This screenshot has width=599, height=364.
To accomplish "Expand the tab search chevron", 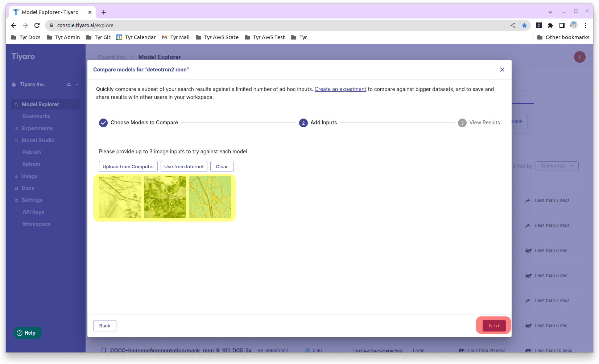I will 550,12.
